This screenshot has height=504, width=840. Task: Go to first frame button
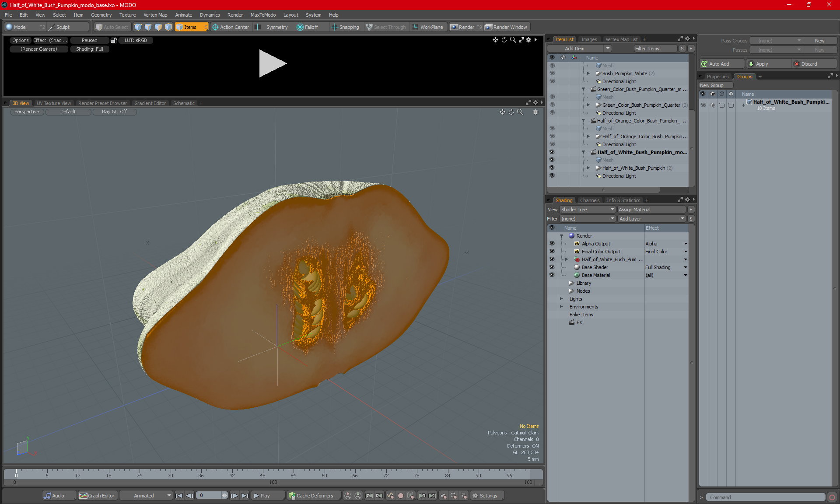coord(179,496)
